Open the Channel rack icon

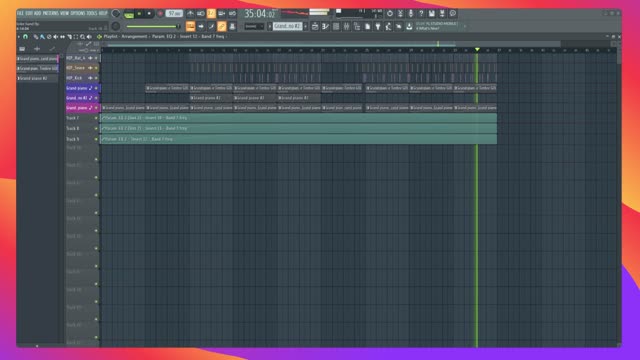(x=336, y=27)
